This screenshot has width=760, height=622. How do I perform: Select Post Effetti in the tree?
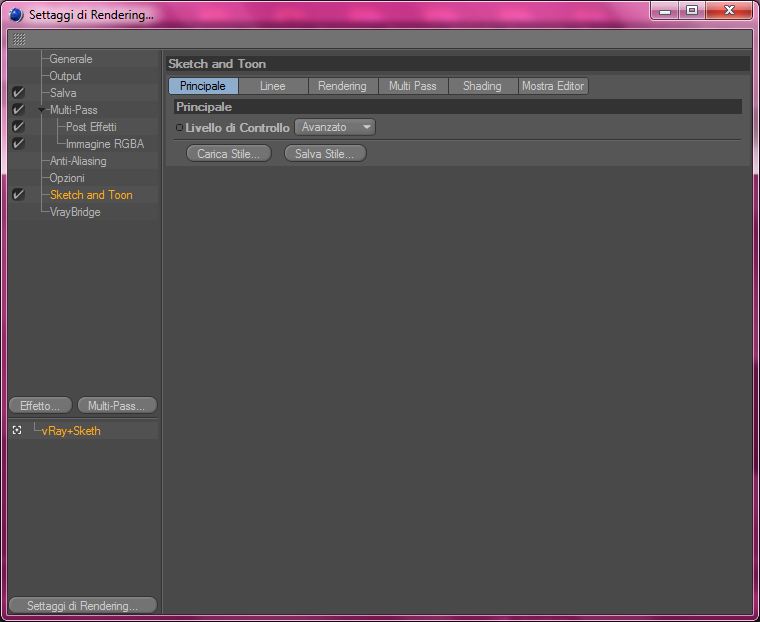coord(91,127)
